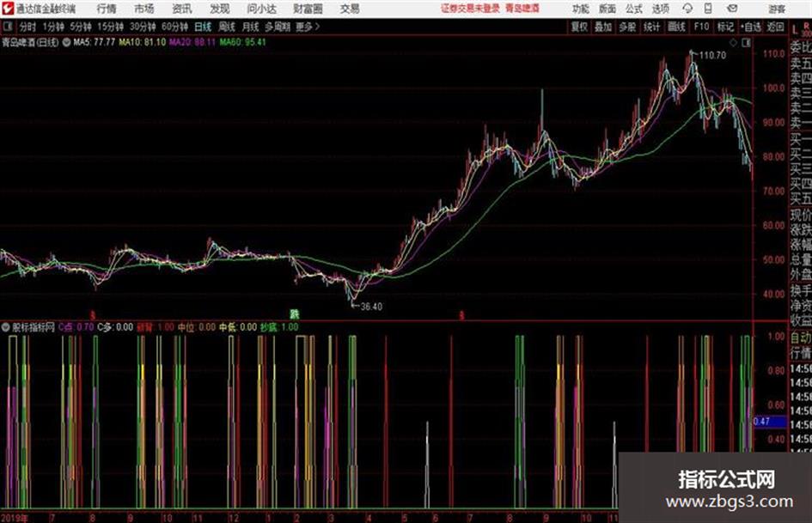Open the F10 company info button
The height and width of the screenshot is (523, 812).
click(x=701, y=27)
